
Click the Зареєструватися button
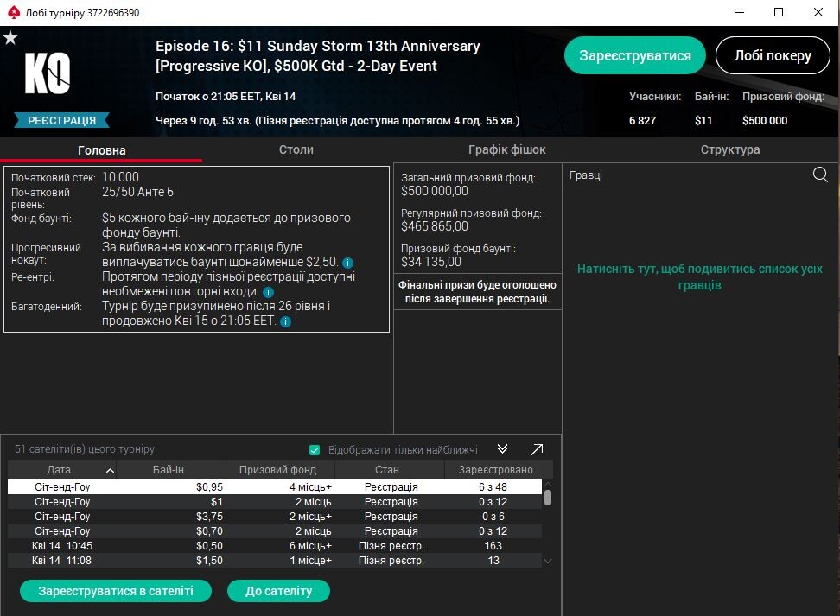click(x=635, y=55)
